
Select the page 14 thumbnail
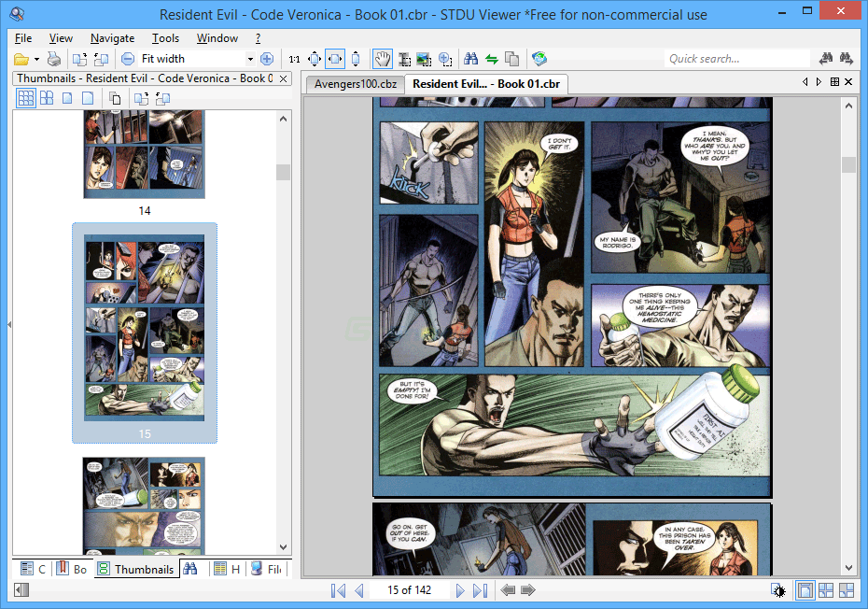click(144, 154)
